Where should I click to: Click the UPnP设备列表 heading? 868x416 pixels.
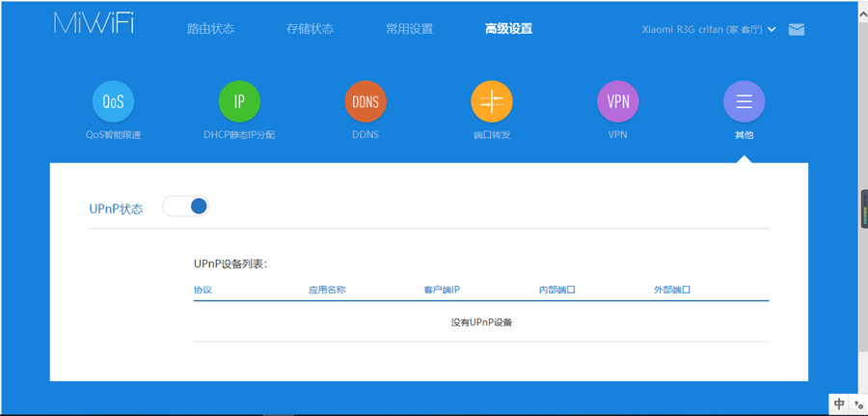click(x=231, y=264)
